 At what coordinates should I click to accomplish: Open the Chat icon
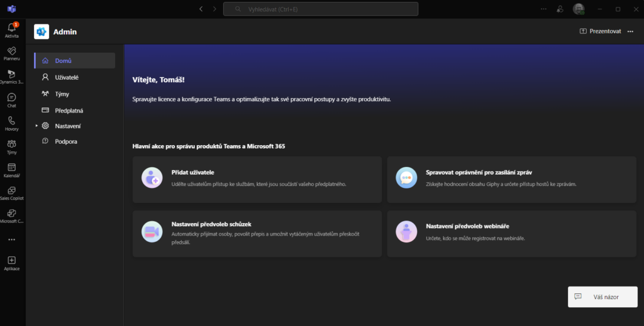point(11,100)
